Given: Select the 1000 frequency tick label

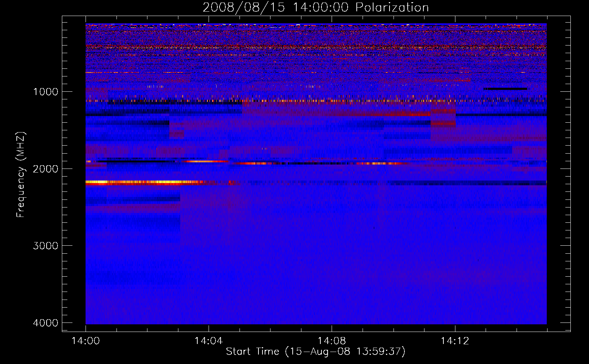Looking at the screenshot, I should (x=46, y=91).
